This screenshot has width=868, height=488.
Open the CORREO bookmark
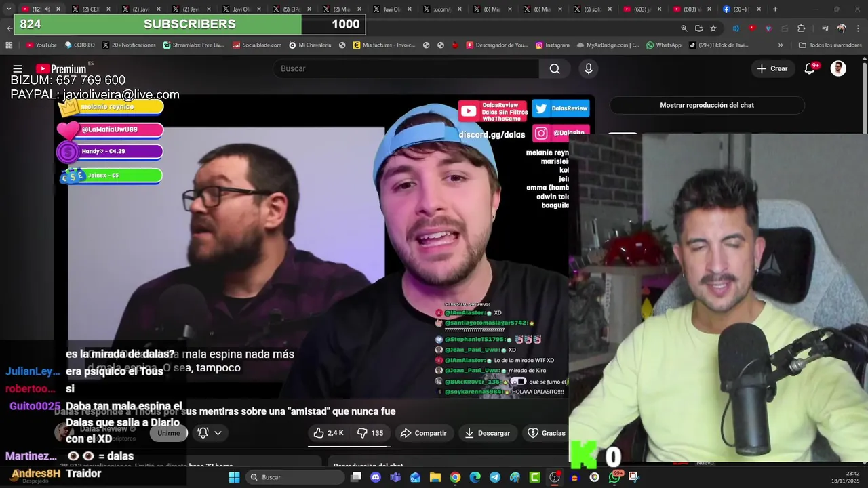coord(79,45)
